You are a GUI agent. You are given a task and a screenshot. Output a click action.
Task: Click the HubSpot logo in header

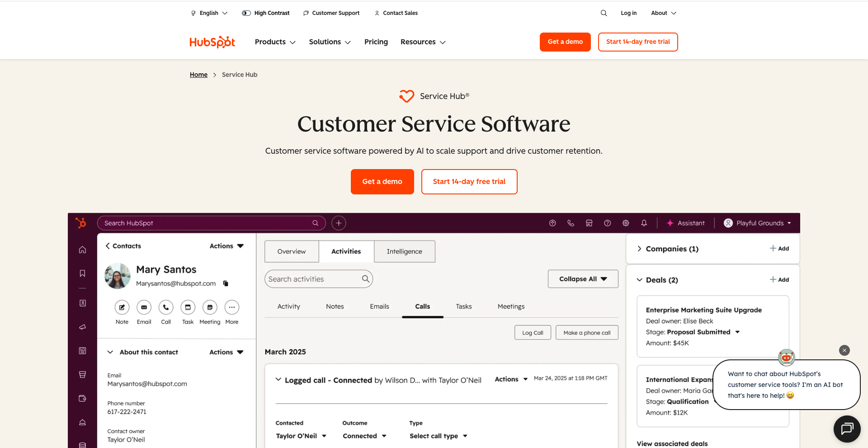pos(212,42)
